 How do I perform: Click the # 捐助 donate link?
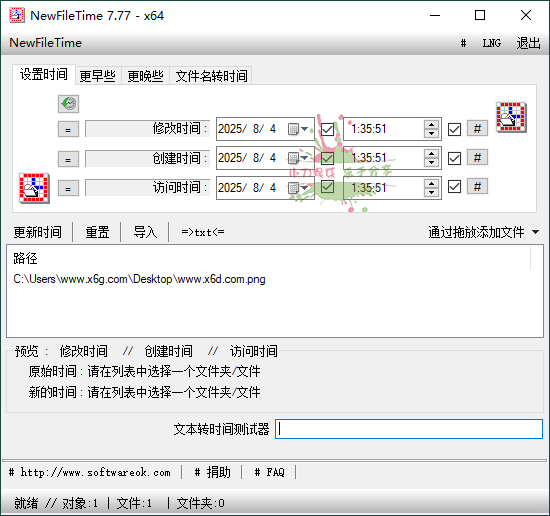pyautogui.click(x=213, y=472)
